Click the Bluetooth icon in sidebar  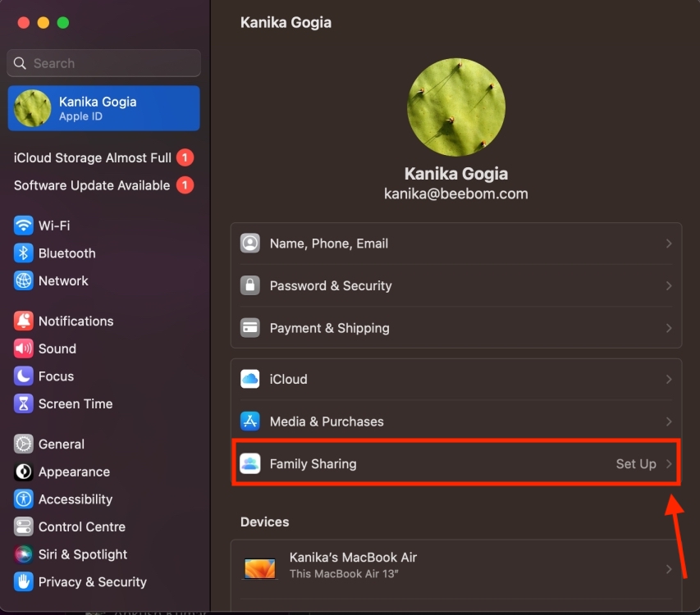(23, 253)
